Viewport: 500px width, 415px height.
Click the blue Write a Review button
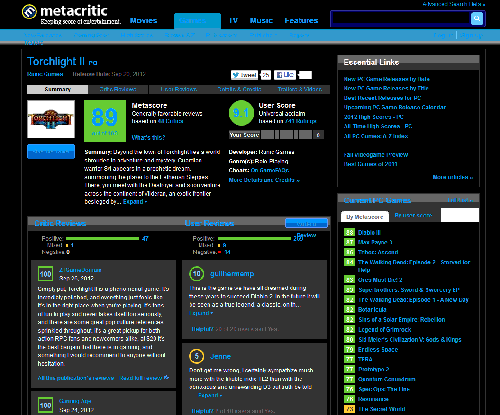[306, 223]
